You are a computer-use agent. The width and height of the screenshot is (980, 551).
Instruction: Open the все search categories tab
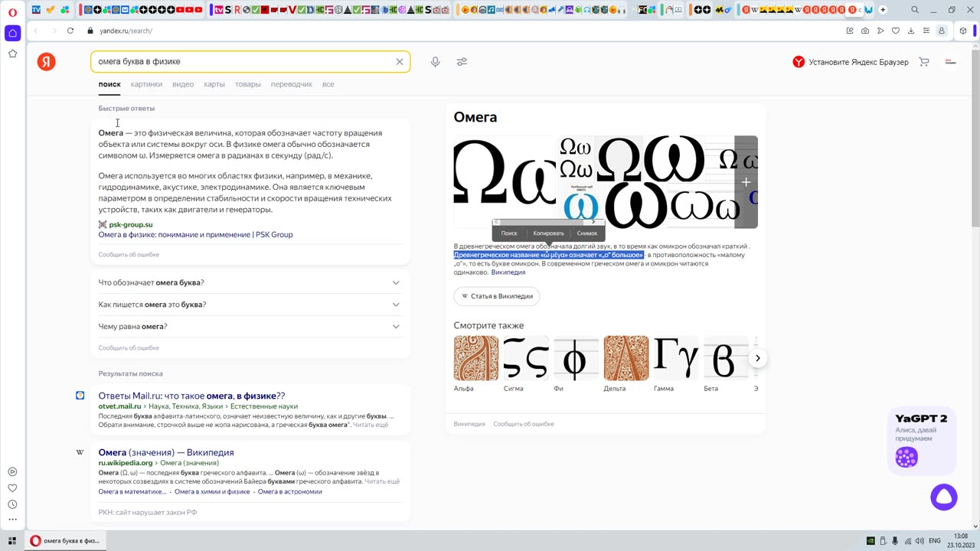point(328,84)
